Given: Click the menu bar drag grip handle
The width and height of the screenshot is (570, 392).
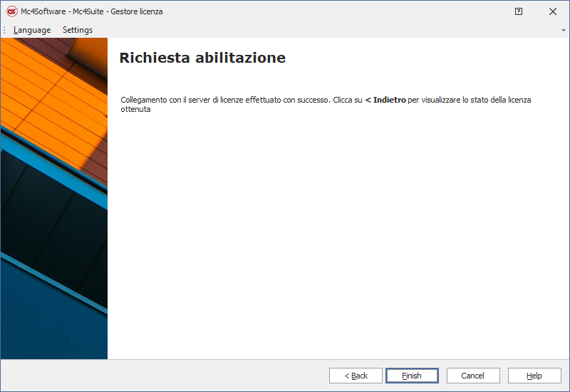Looking at the screenshot, I should point(4,30).
